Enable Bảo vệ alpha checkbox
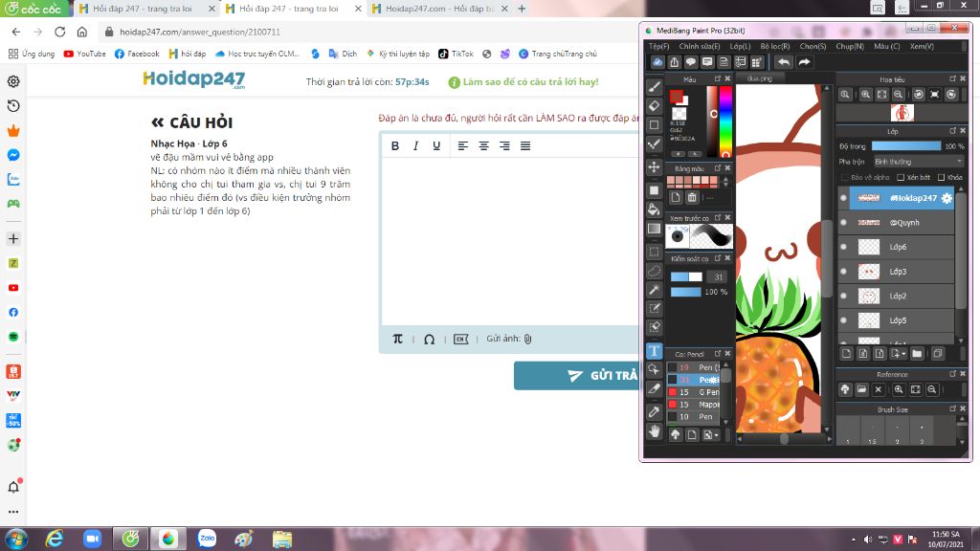Screen dimensions: 980x551 pos(845,177)
